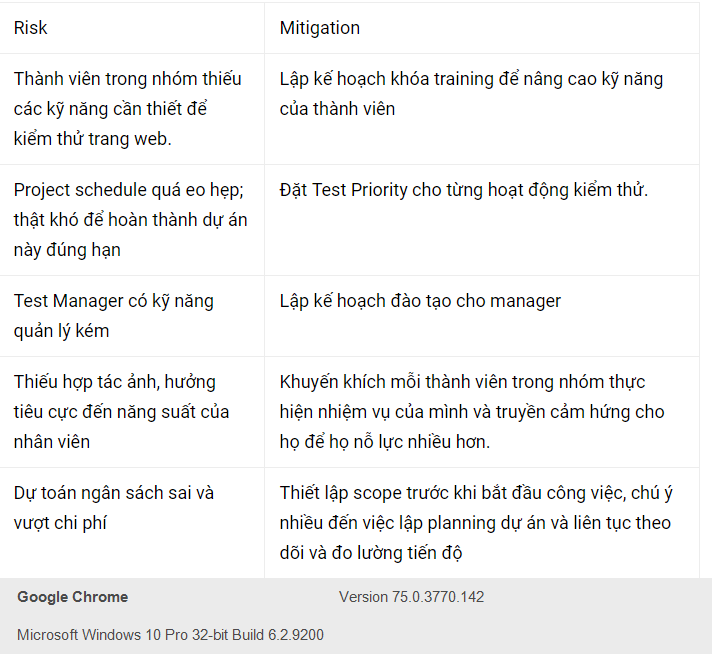This screenshot has width=712, height=654.
Task: Select the 'Project schedule quá eo hẹp' risk cell
Action: 130,220
